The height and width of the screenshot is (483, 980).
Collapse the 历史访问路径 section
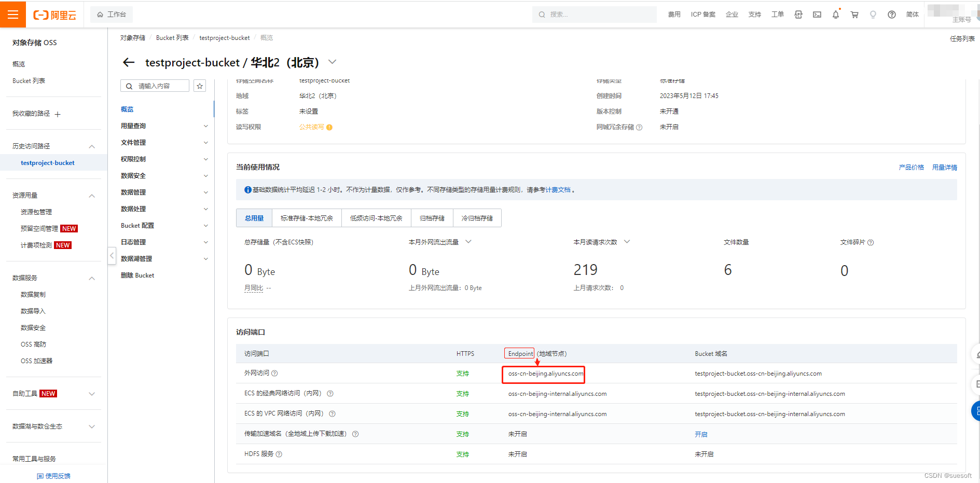[x=92, y=147]
